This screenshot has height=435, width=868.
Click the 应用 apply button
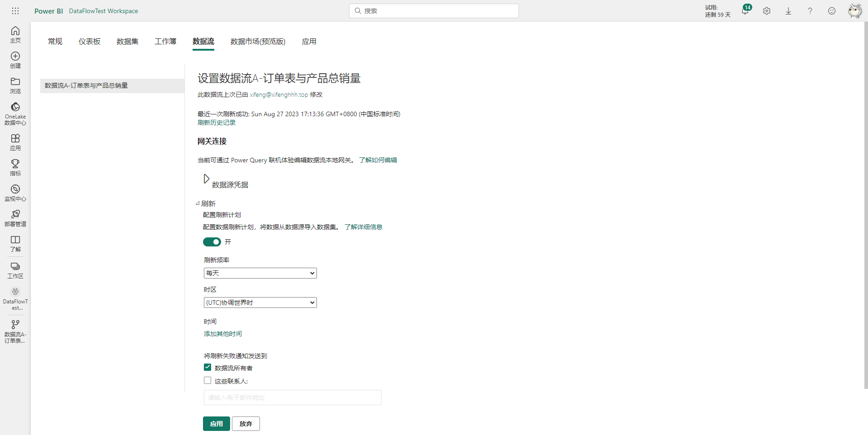(x=216, y=424)
